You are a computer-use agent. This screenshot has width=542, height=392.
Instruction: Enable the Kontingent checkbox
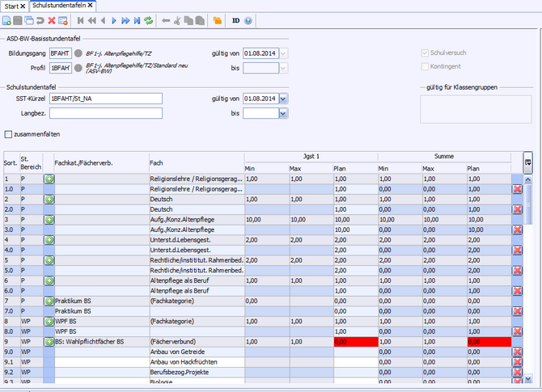(425, 66)
